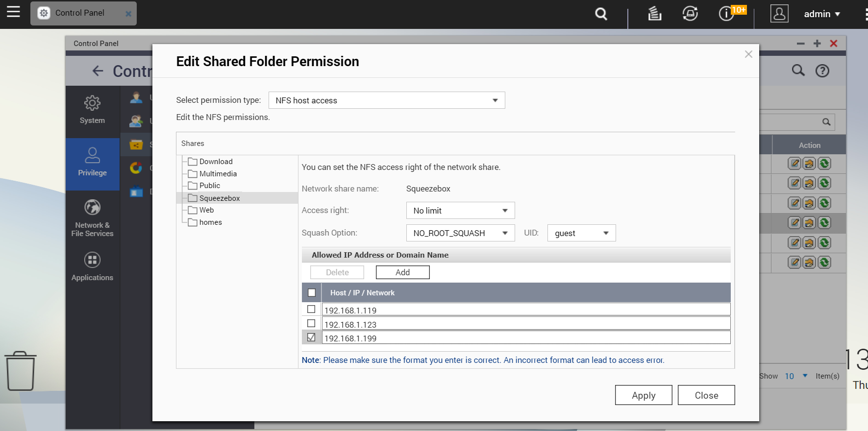Open the permission type dropdown
868x431 pixels.
[387, 100]
